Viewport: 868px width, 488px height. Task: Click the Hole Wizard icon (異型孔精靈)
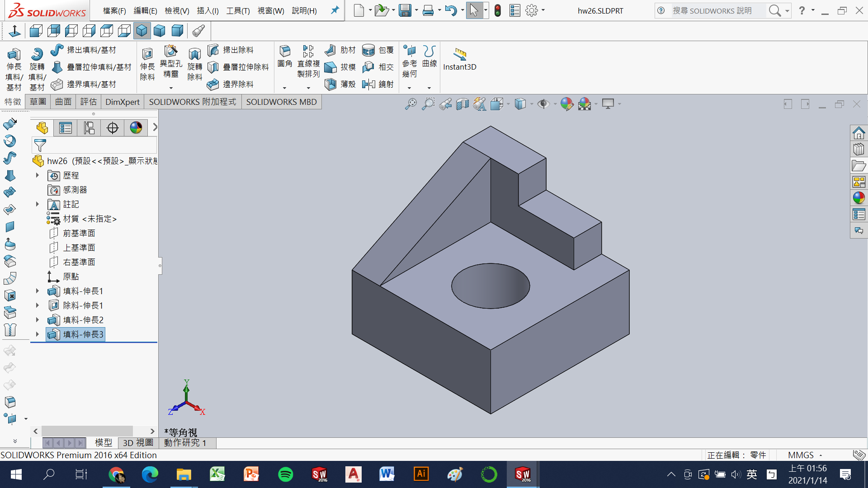(x=171, y=52)
